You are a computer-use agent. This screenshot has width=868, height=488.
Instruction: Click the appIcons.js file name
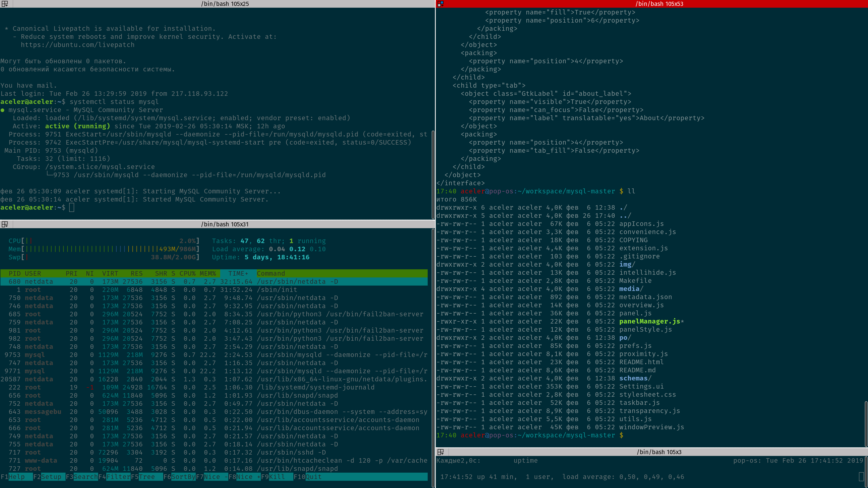[641, 224]
